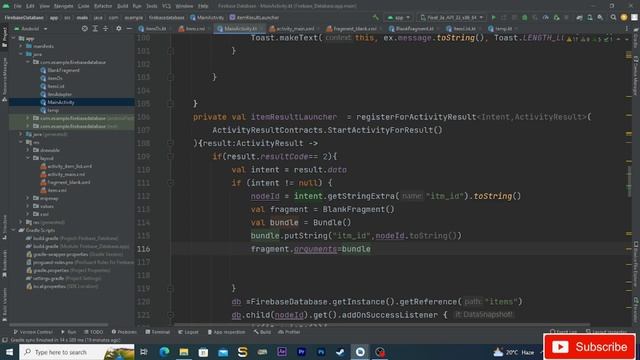Switch to the BlankFragment.kt editor tab
640x360 pixels.
coord(413,29)
